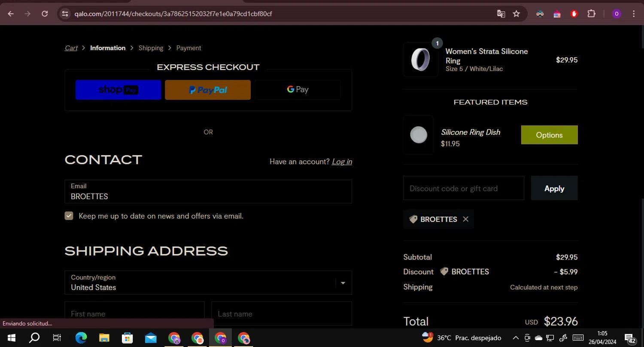Open site information icon in address bar
This screenshot has width=644, height=347.
point(65,14)
